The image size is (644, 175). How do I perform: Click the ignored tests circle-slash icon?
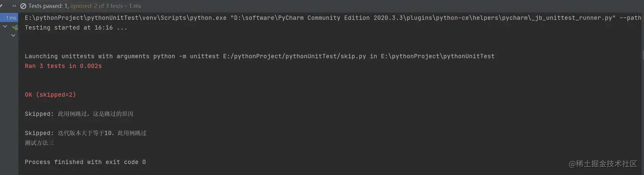tap(23, 6)
